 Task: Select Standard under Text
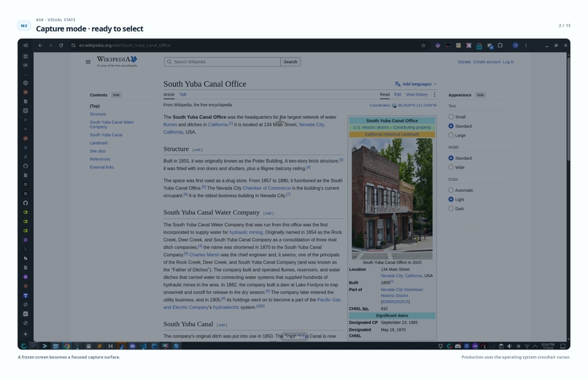(x=451, y=126)
